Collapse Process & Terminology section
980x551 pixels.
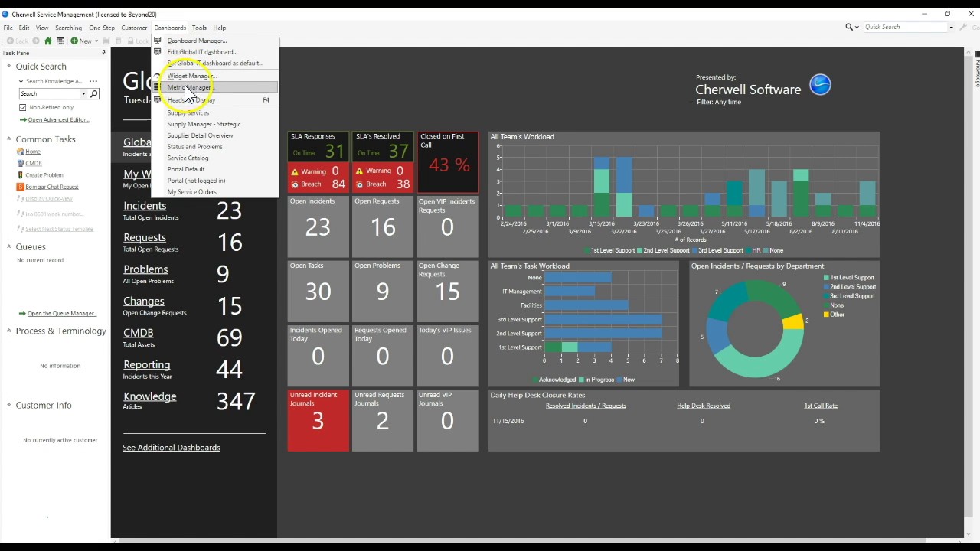(9, 331)
